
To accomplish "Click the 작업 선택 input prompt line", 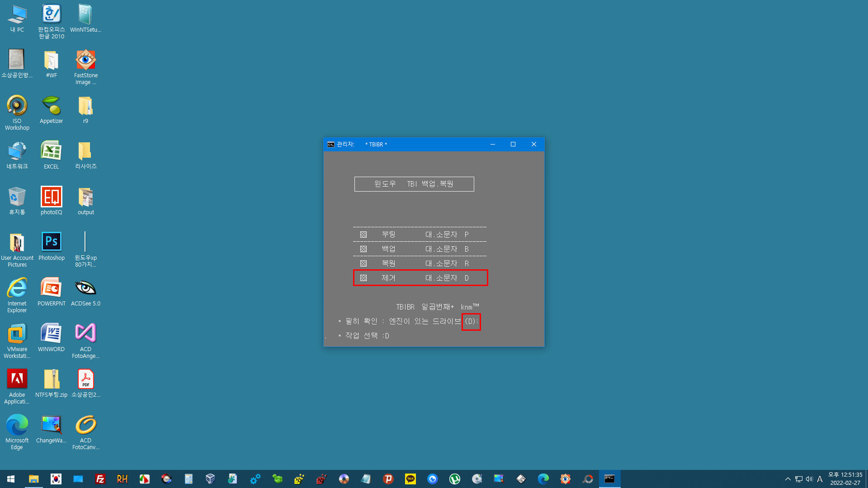I will pos(364,336).
